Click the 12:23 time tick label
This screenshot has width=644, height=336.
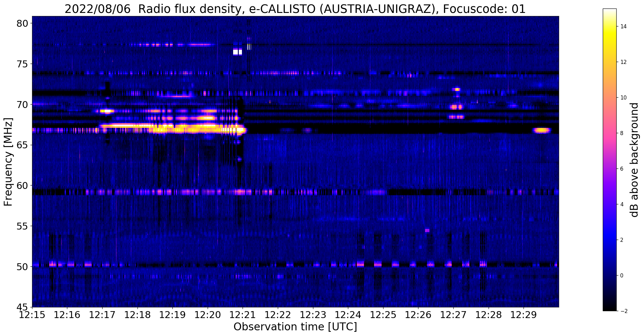(x=313, y=315)
